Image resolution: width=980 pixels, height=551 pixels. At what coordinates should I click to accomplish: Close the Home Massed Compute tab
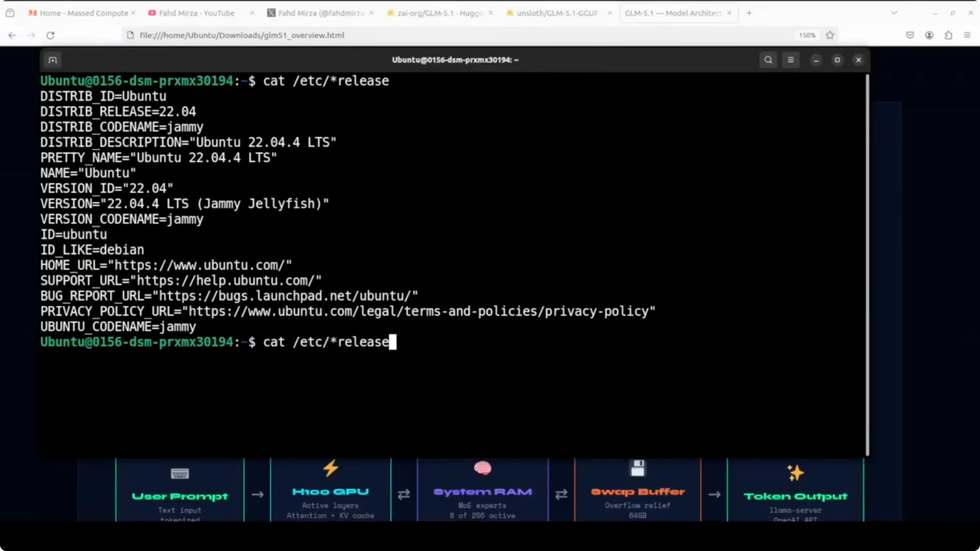coord(133,13)
